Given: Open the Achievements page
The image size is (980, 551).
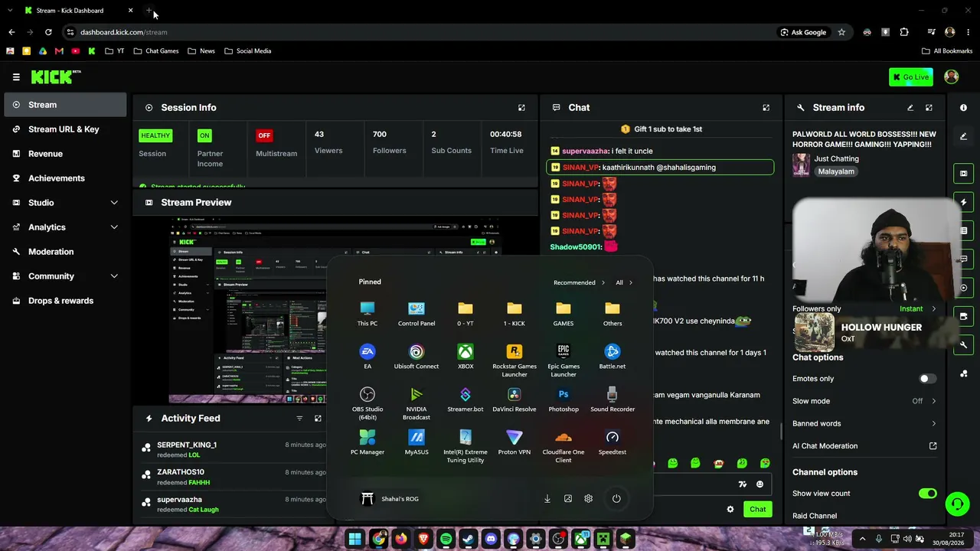Looking at the screenshot, I should (65, 178).
